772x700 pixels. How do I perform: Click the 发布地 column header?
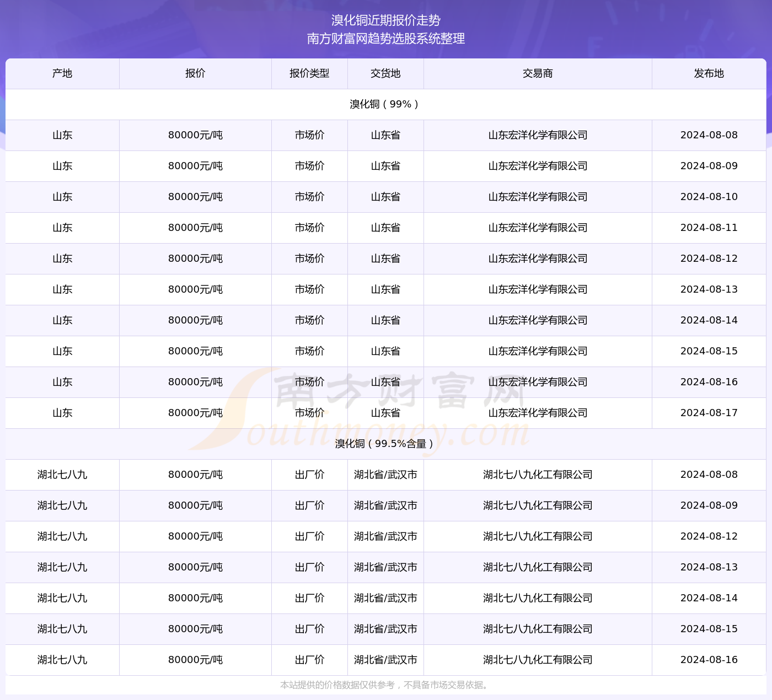709,73
